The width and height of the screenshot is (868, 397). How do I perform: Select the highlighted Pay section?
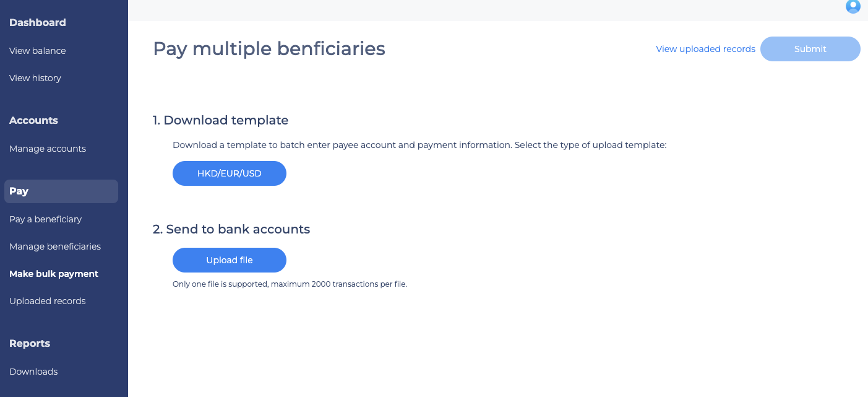[x=61, y=191]
